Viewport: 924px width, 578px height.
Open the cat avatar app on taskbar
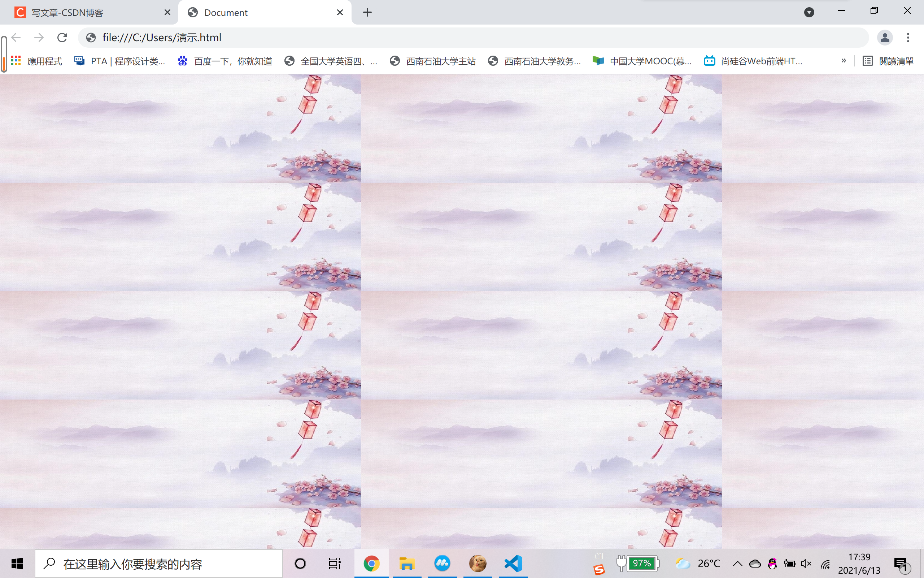point(478,564)
